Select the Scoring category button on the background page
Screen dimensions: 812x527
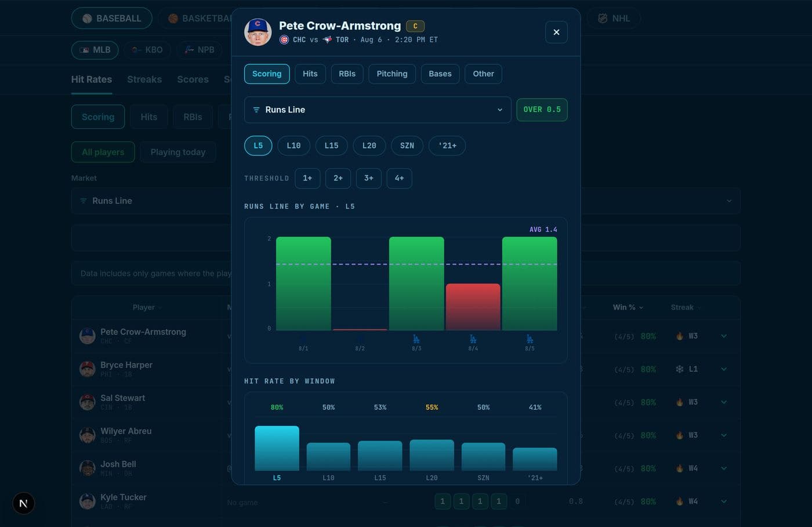(98, 117)
